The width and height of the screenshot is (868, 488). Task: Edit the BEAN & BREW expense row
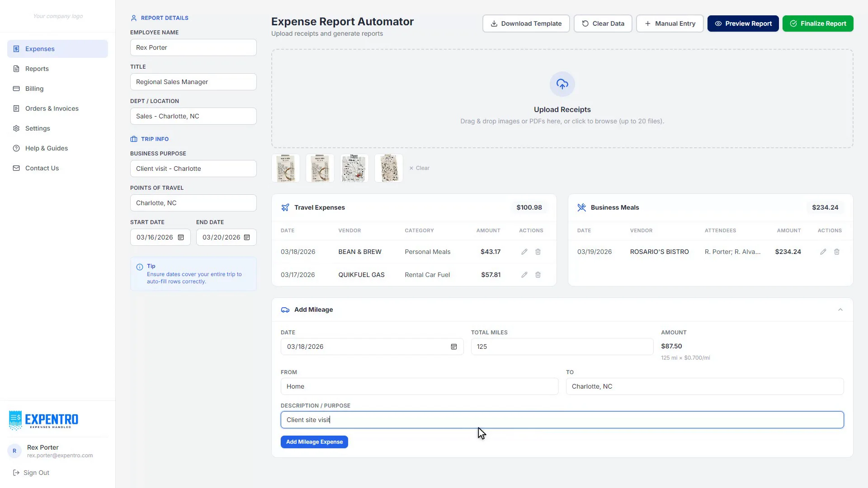pyautogui.click(x=524, y=252)
